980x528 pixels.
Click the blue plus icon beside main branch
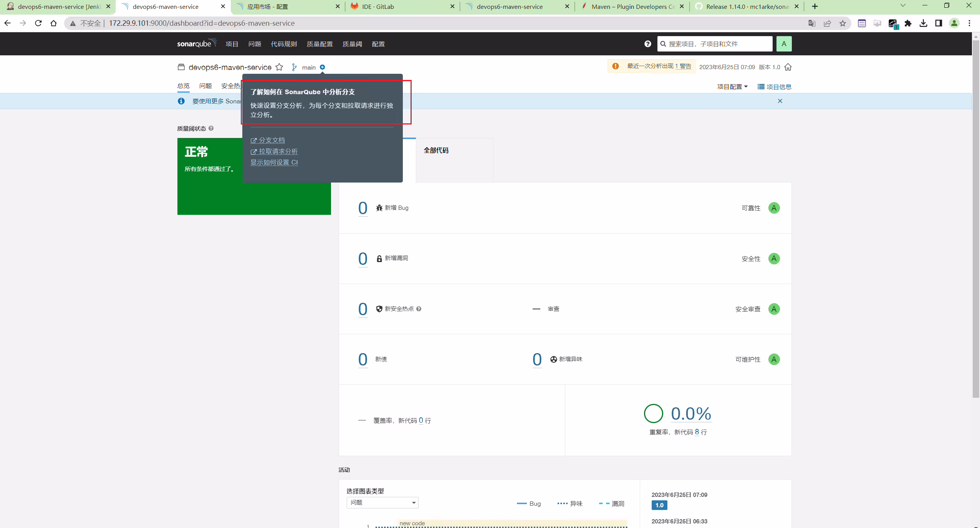coord(323,67)
